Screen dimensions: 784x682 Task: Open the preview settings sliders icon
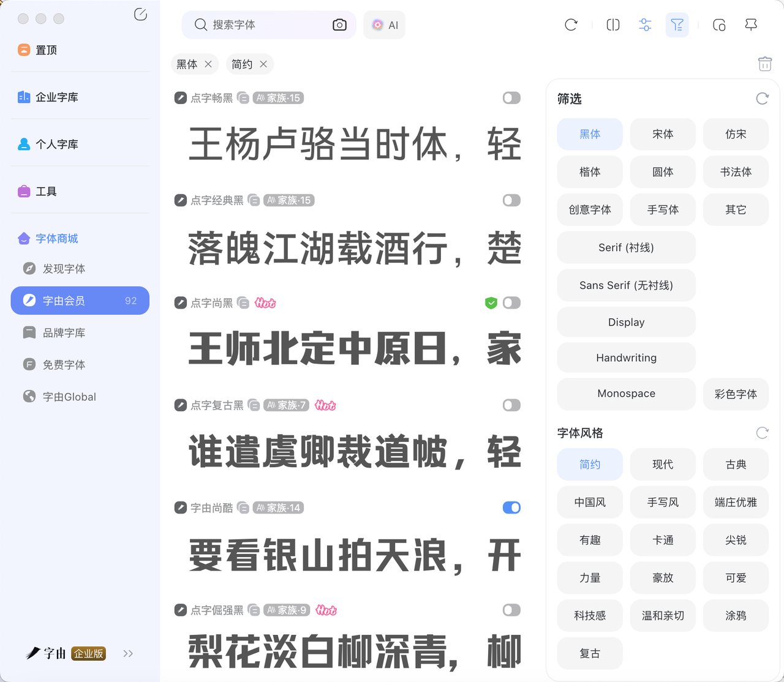[x=645, y=24]
